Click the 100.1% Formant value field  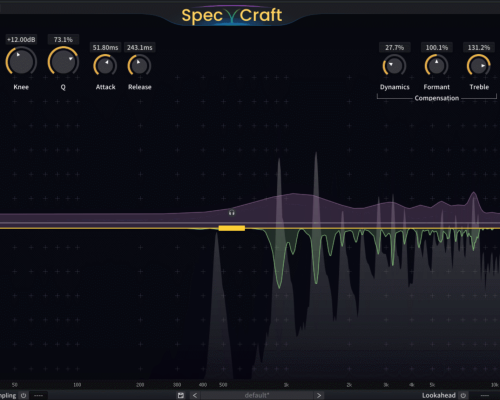point(437,47)
